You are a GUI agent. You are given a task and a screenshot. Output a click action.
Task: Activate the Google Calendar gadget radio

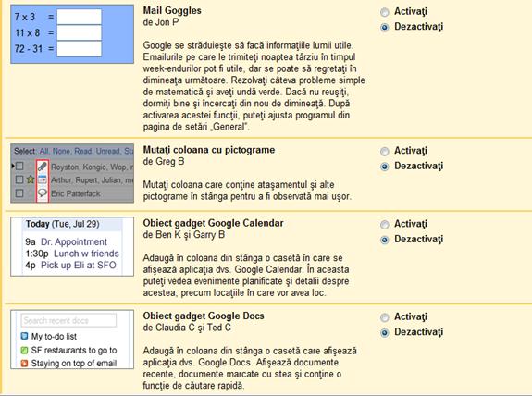click(384, 225)
